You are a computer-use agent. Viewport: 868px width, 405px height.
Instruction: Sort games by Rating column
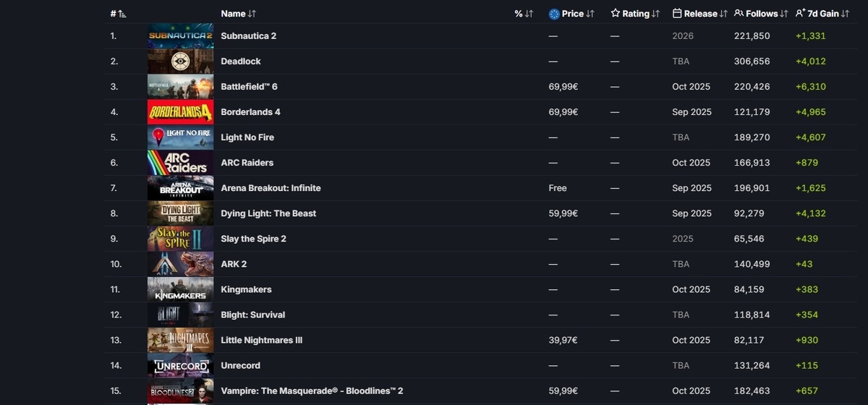pyautogui.click(x=635, y=14)
